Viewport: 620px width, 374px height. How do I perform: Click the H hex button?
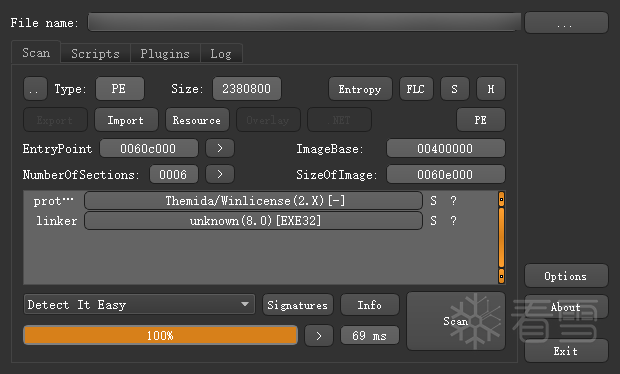491,89
